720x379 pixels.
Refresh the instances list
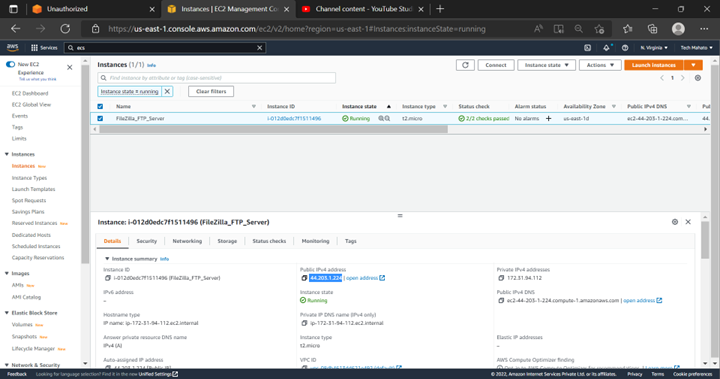[465, 65]
